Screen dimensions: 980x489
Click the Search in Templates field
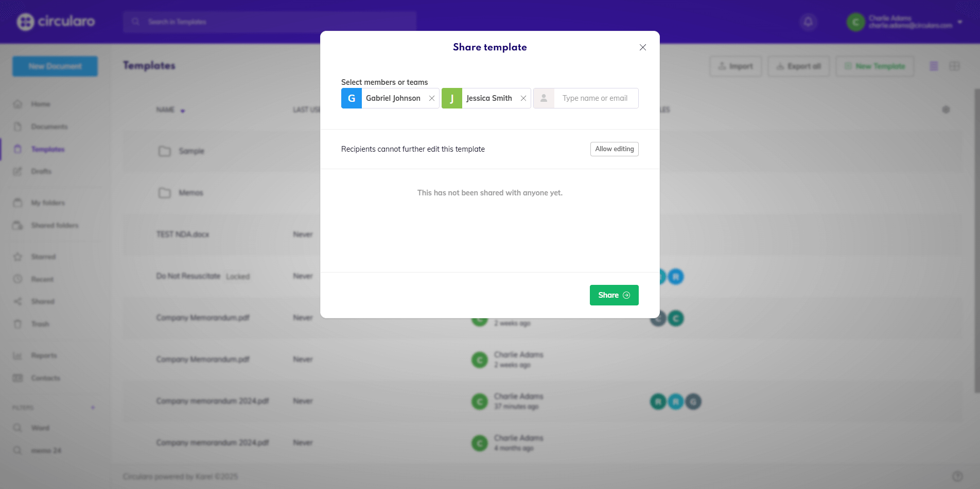pos(269,22)
